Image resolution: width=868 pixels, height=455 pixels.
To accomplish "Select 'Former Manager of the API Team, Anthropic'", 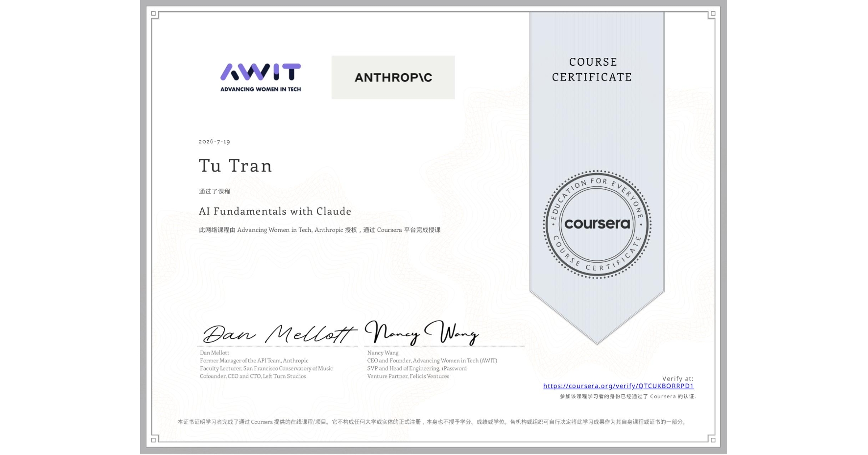I will [x=254, y=360].
